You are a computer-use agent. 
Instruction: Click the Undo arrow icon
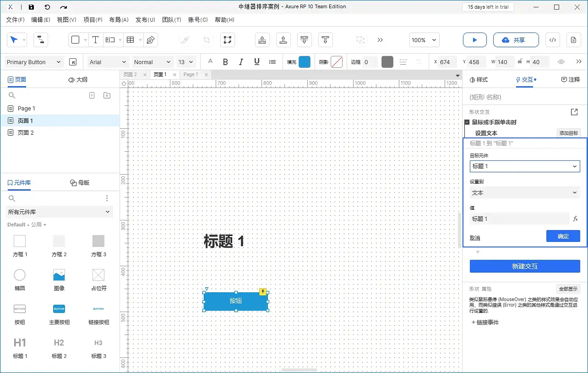coord(47,7)
